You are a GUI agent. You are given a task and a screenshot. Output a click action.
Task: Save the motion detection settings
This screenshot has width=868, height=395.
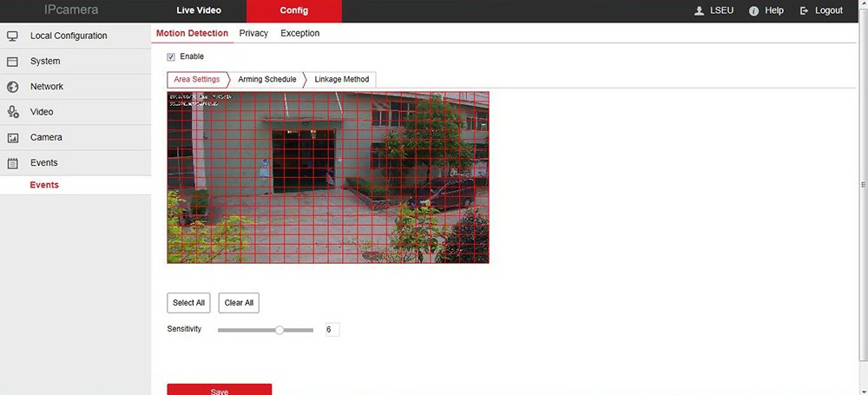[219, 390]
